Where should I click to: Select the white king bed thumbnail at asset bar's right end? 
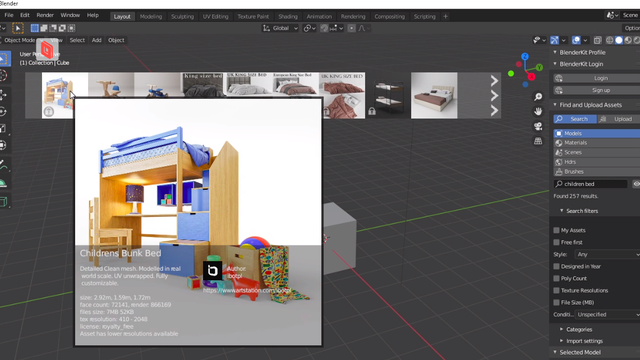tap(434, 96)
